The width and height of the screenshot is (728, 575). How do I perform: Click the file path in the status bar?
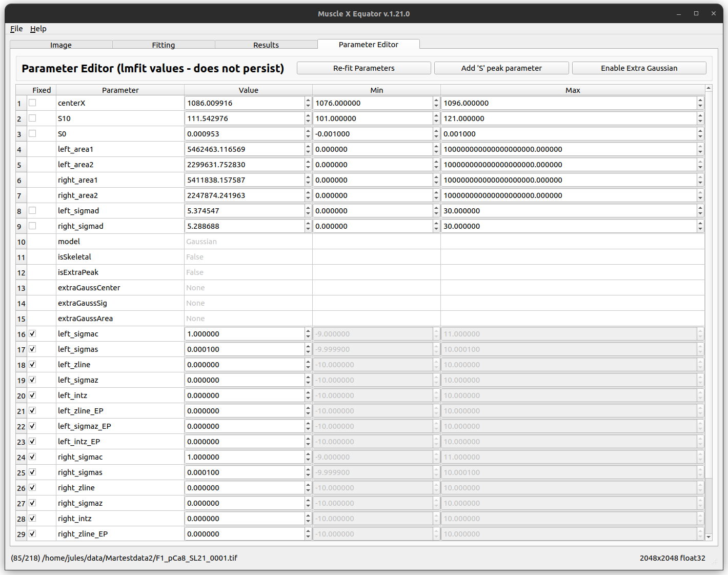(x=139, y=558)
